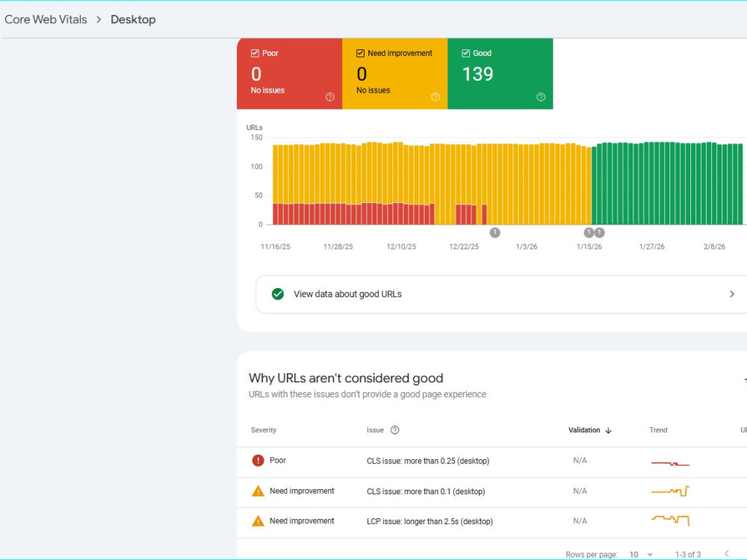747x560 pixels.
Task: Open CLS issue more than 0.25 row
Action: click(492, 461)
